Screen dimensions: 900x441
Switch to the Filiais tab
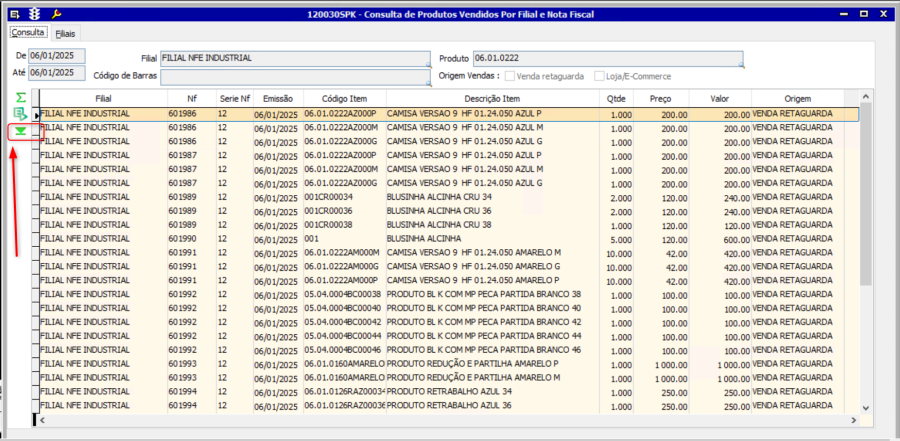pos(65,34)
